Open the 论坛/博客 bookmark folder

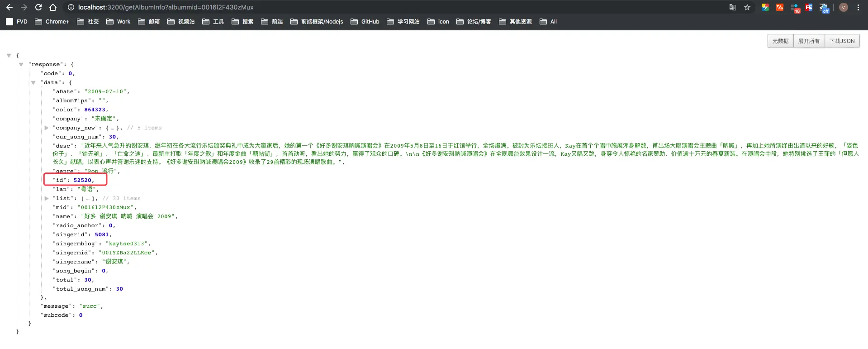pos(474,21)
